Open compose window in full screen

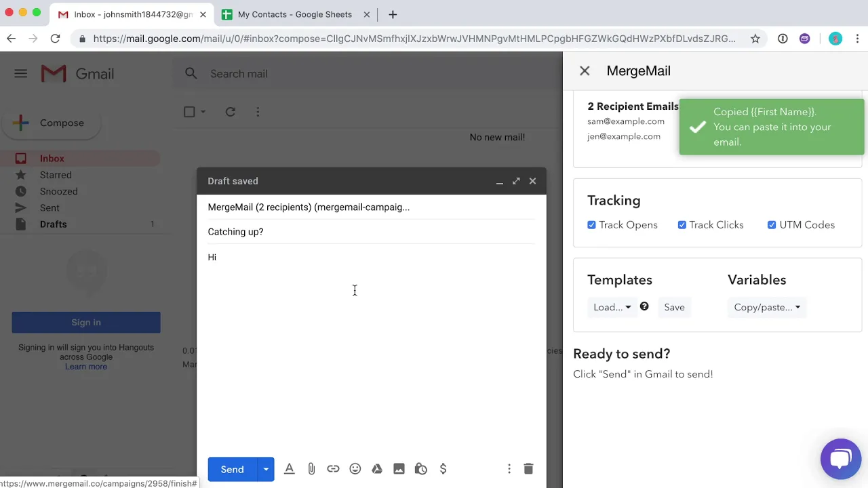pyautogui.click(x=516, y=181)
